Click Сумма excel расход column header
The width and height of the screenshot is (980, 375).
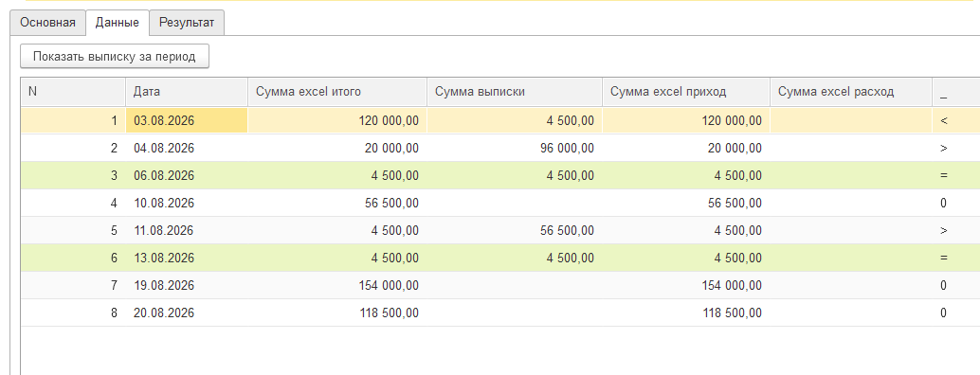850,92
